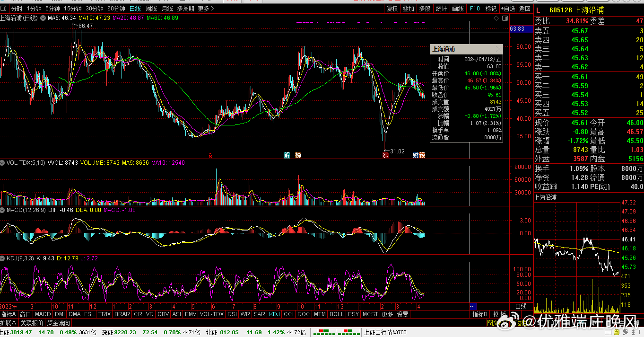
Task: Select the KDJ indicator tab
Action: tap(274, 314)
